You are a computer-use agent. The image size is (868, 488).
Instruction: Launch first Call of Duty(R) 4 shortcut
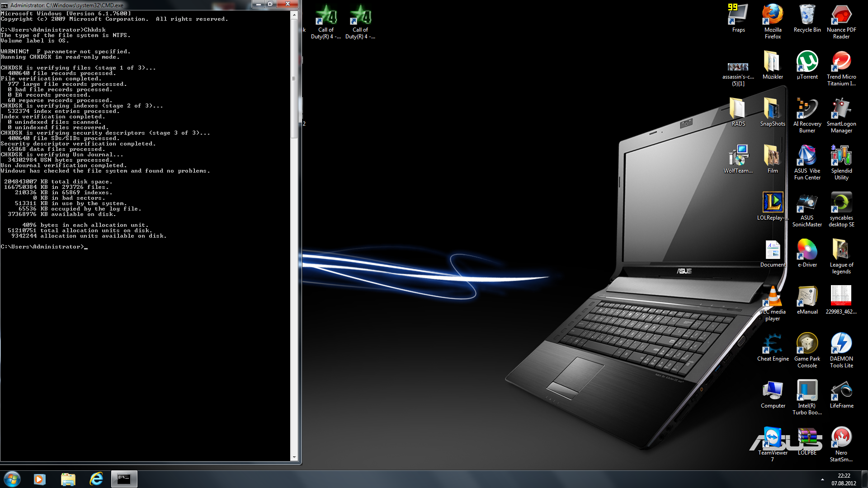point(326,21)
